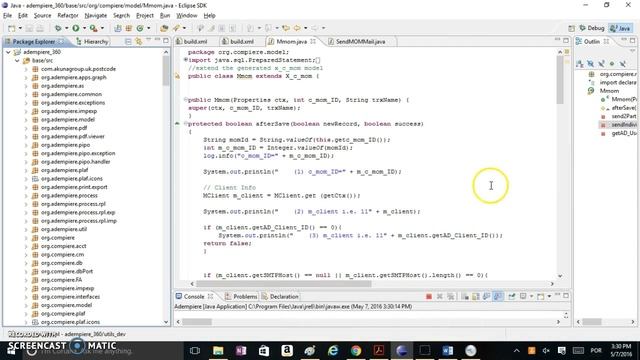Click Remove All Terminated Launches icon
The image size is (640, 360).
[451, 296]
